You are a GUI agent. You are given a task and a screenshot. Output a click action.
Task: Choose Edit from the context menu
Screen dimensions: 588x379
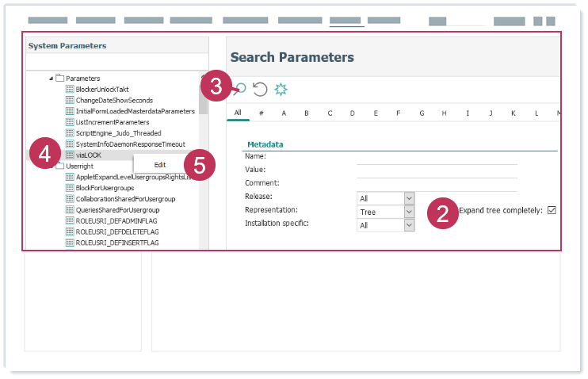tap(160, 164)
